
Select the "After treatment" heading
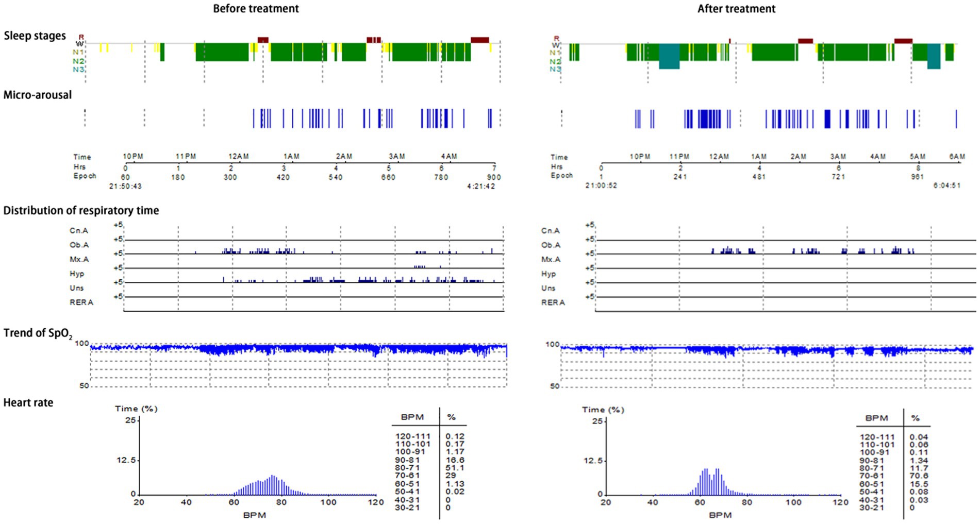click(x=736, y=9)
